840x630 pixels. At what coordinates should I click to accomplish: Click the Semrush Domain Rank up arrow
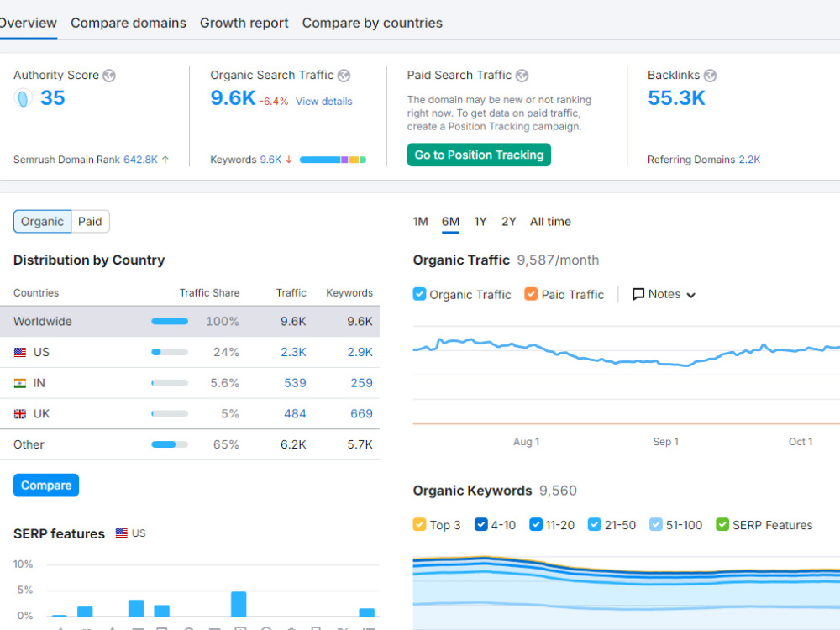[165, 159]
